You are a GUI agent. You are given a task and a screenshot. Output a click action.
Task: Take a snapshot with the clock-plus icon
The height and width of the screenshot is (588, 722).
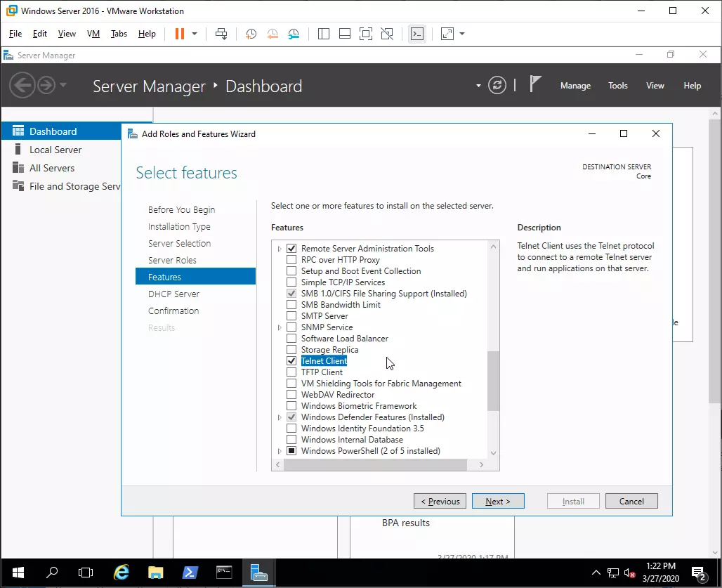(x=251, y=34)
